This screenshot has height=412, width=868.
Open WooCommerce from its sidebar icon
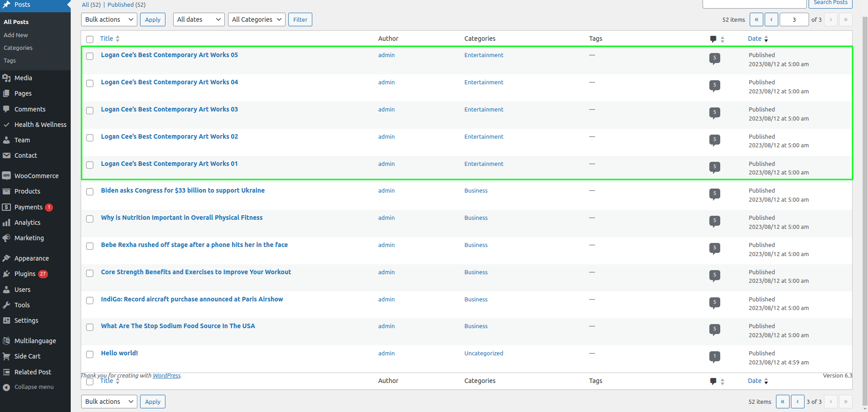(x=6, y=176)
